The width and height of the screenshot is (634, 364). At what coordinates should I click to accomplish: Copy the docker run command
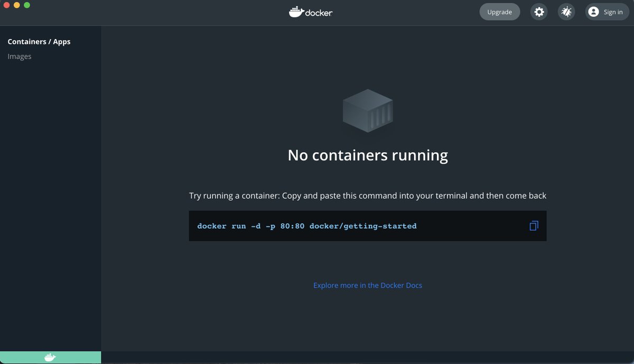tap(534, 226)
